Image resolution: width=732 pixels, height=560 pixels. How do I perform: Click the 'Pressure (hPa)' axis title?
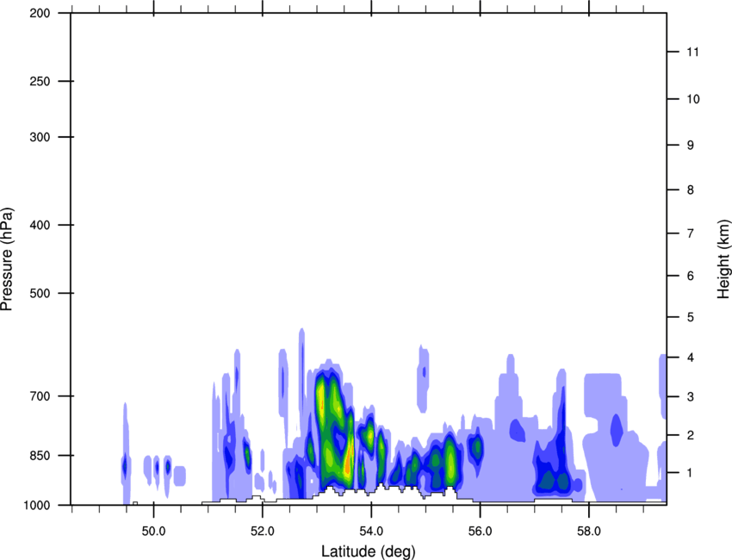[x=7, y=258]
